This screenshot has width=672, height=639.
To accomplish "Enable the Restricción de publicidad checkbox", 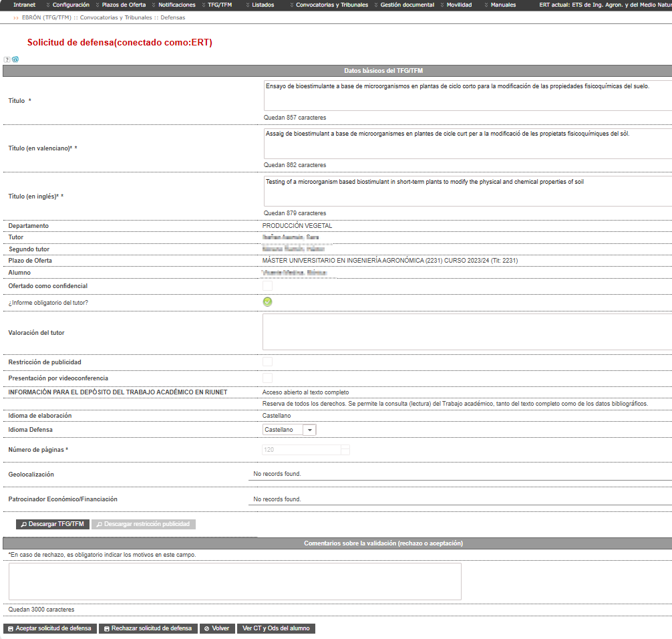I will point(267,362).
